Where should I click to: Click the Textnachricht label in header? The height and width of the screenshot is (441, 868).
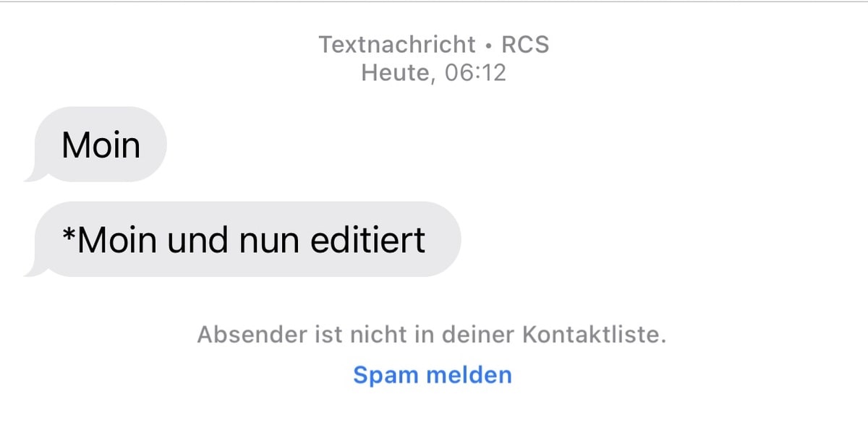[398, 45]
